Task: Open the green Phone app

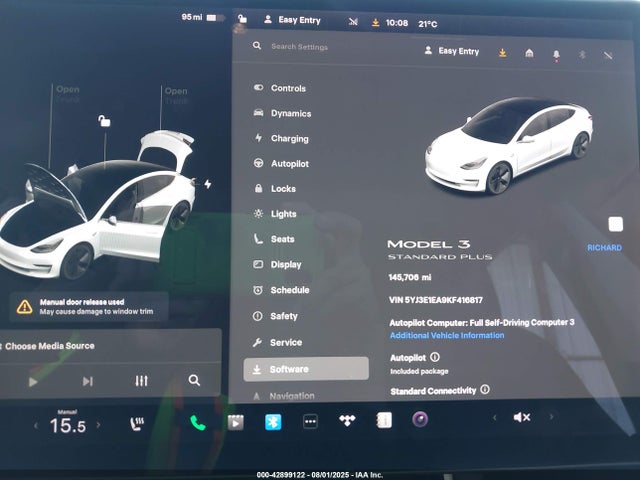Action: pyautogui.click(x=198, y=423)
